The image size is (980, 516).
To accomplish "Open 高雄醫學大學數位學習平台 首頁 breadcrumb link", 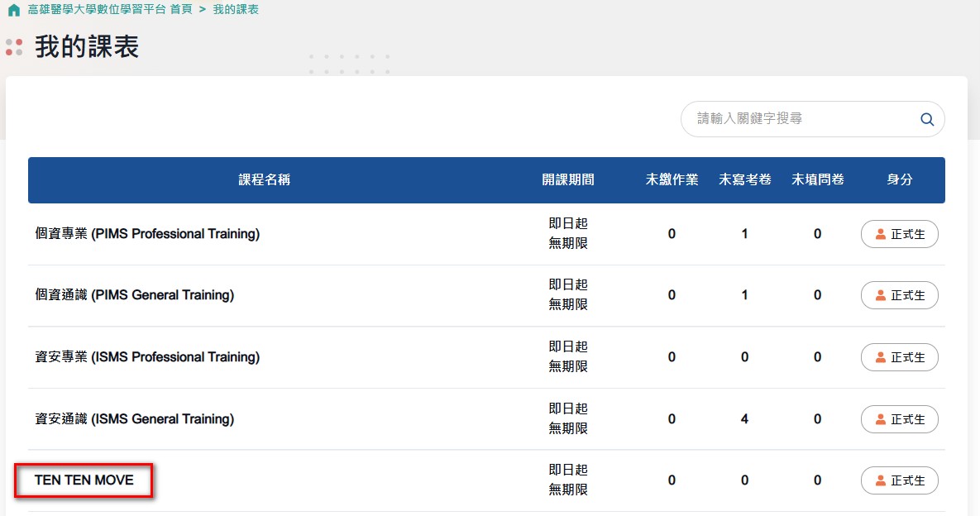I will pyautogui.click(x=110, y=9).
